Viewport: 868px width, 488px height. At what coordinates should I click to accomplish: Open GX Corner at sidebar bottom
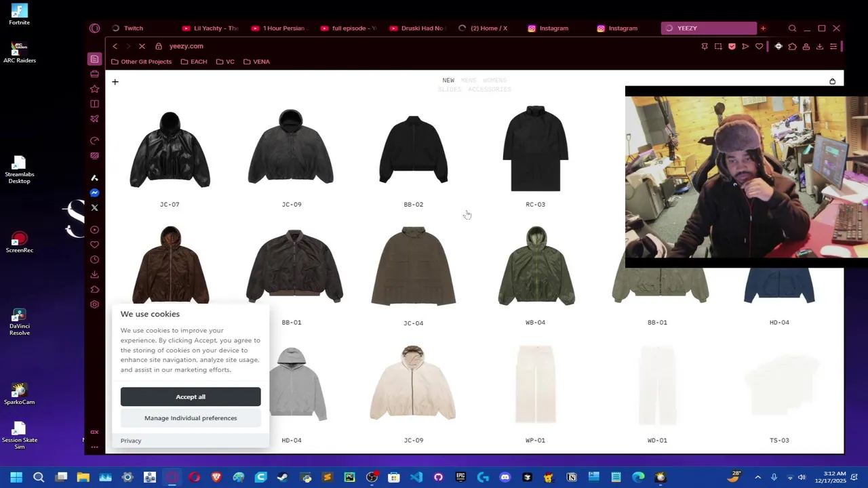click(94, 432)
